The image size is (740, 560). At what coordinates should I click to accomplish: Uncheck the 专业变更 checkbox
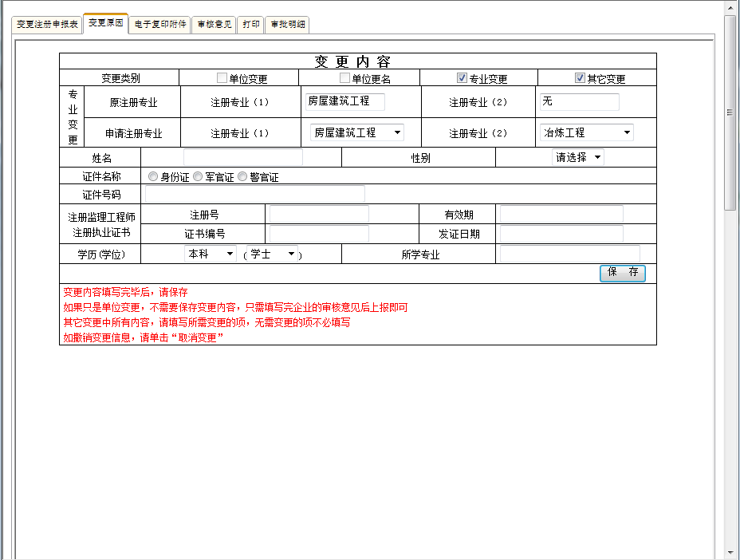pos(462,77)
